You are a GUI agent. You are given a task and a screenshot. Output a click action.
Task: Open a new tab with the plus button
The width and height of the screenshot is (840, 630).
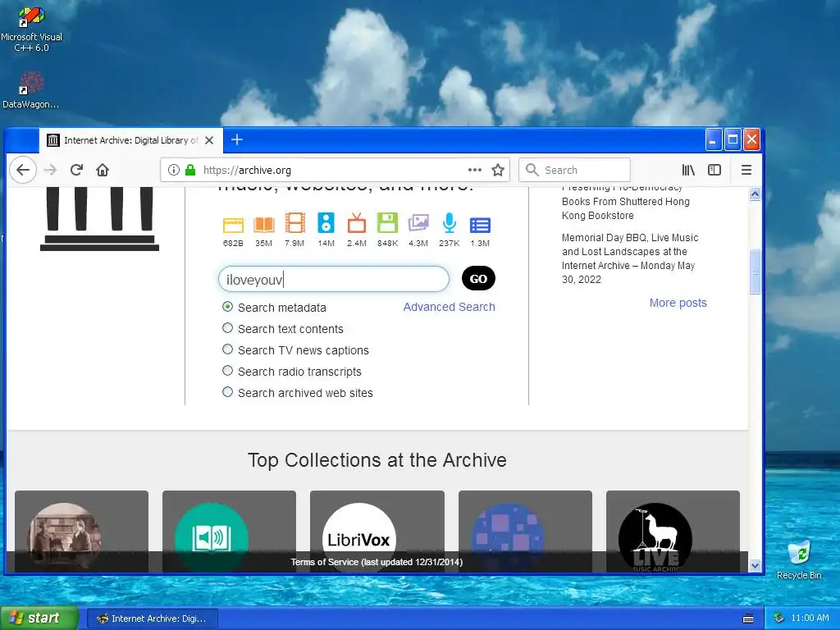(237, 139)
